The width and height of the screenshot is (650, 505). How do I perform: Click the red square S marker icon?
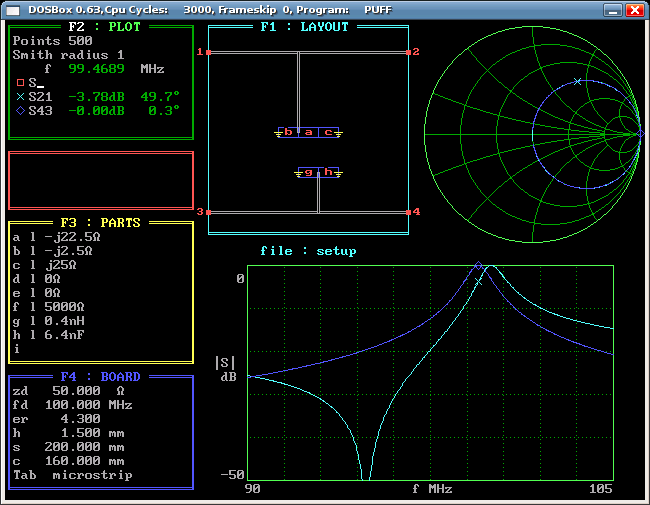(x=20, y=83)
